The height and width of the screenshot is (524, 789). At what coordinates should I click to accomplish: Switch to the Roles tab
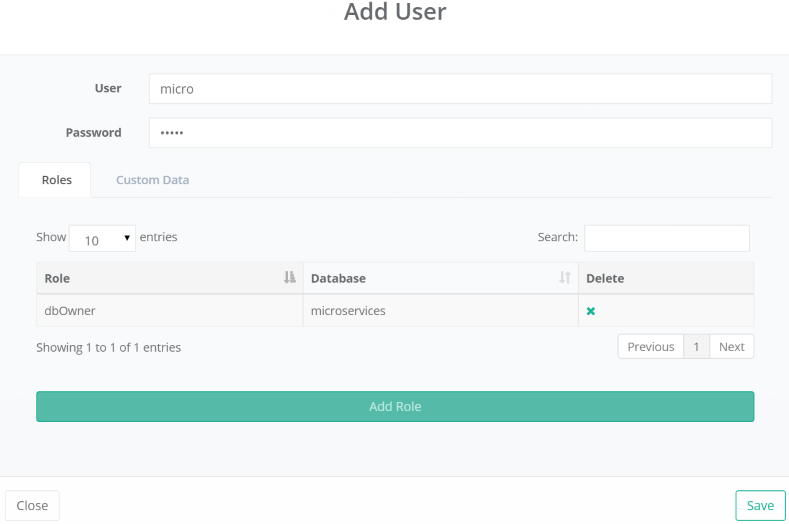click(56, 180)
